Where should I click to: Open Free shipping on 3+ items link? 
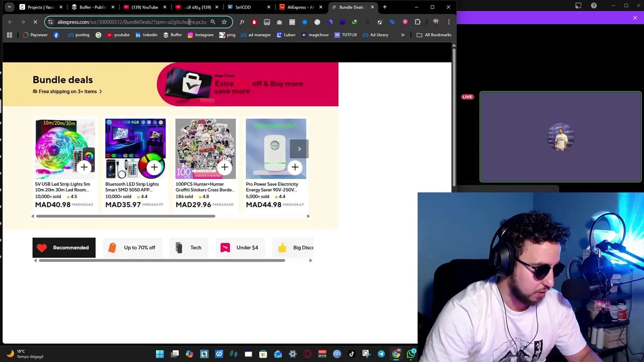(67, 92)
